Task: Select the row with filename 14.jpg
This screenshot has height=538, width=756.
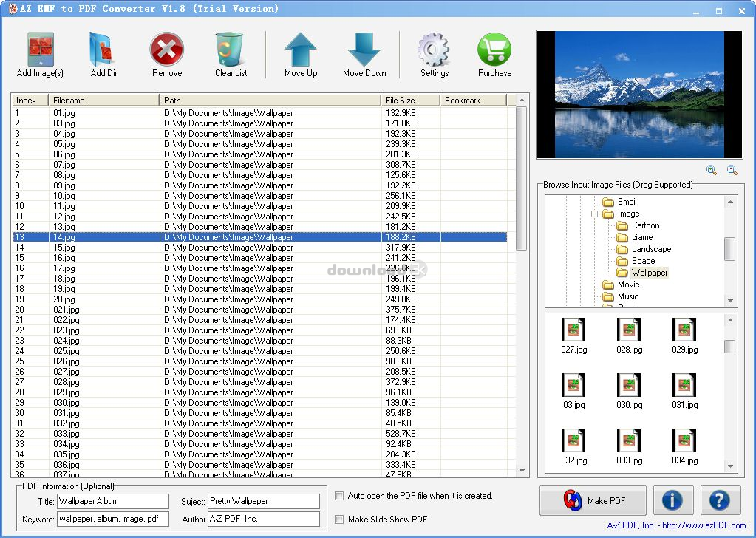Action: click(260, 237)
